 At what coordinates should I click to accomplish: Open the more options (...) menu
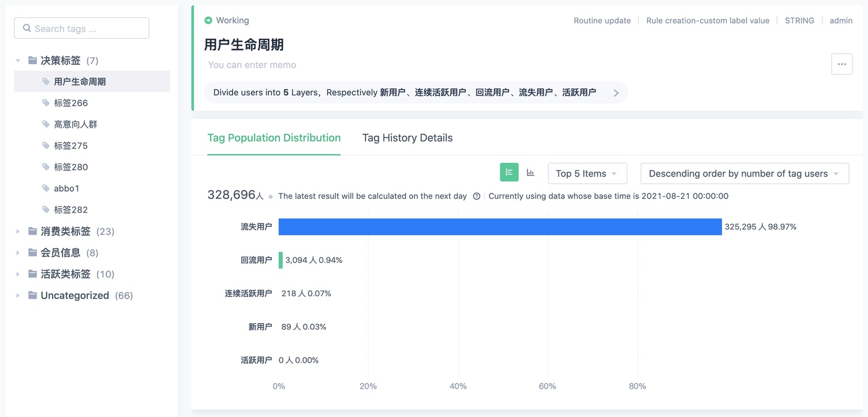pos(841,64)
